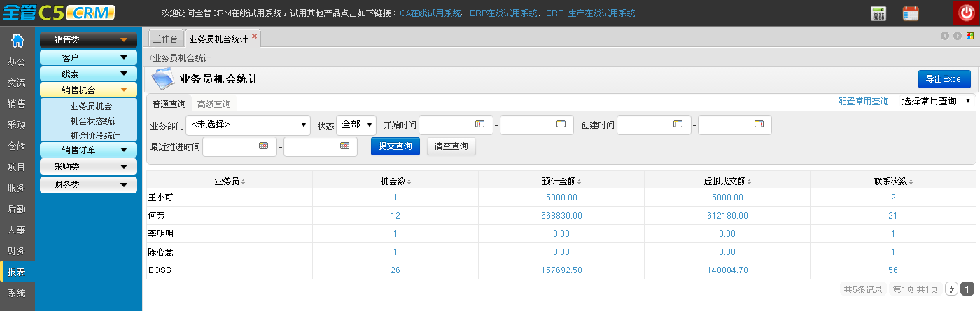The height and width of the screenshot is (311, 980).
Task: Expand the 采购类 category
Action: pyautogui.click(x=88, y=167)
